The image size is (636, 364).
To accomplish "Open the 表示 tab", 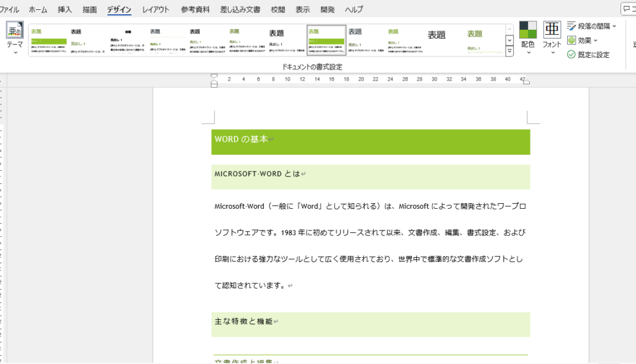I will click(x=302, y=9).
